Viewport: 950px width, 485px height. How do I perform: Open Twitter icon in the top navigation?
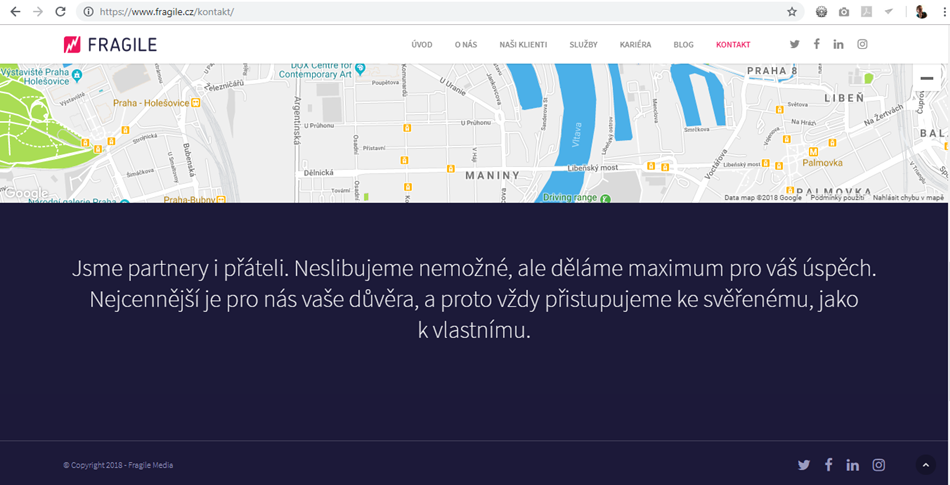coord(795,44)
